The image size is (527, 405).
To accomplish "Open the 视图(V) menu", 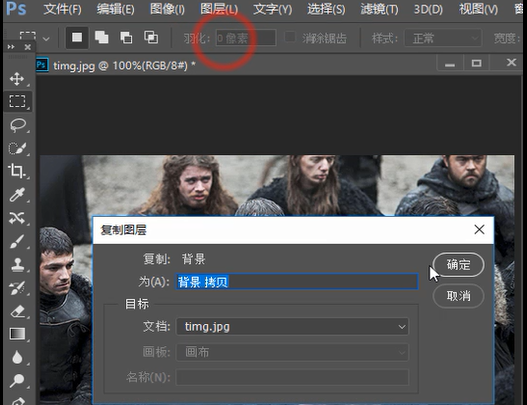I will (479, 9).
